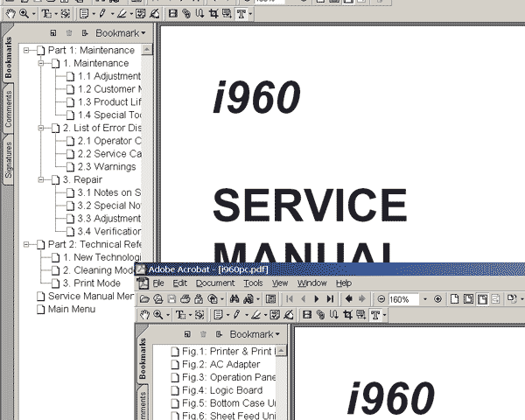
Task: Select Text Select tool in i960pc.pdf window
Action: pyautogui.click(x=180, y=315)
